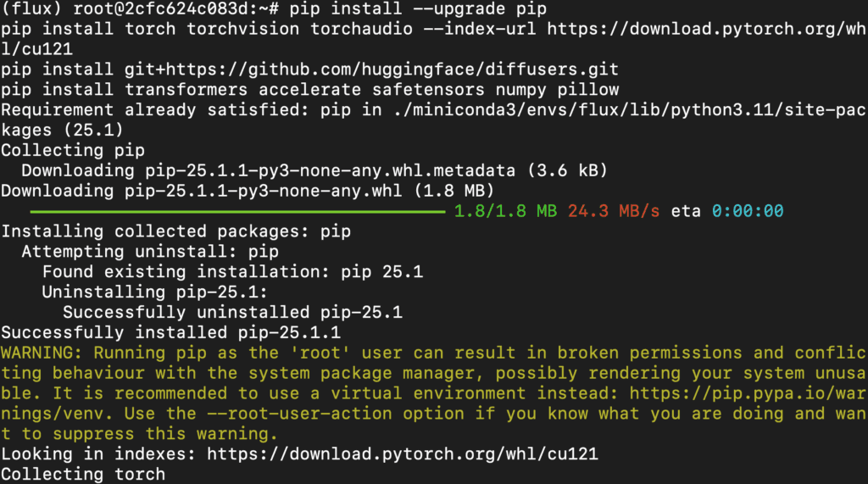Click the pip.pypa.io warnings link
Image resolution: width=868 pixels, height=484 pixels.
point(748,393)
